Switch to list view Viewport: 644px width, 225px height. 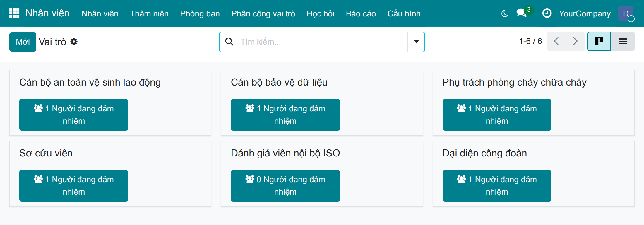(623, 41)
